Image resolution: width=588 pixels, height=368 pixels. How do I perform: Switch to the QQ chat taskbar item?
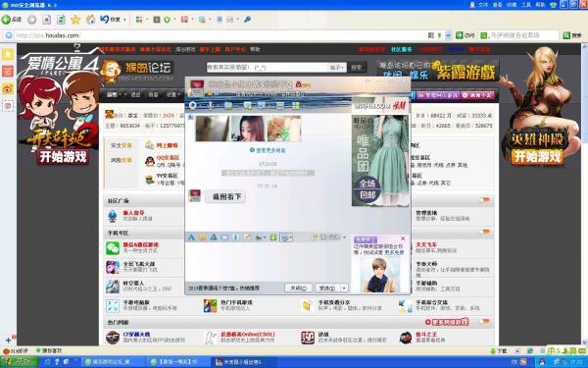pyautogui.click(x=242, y=362)
